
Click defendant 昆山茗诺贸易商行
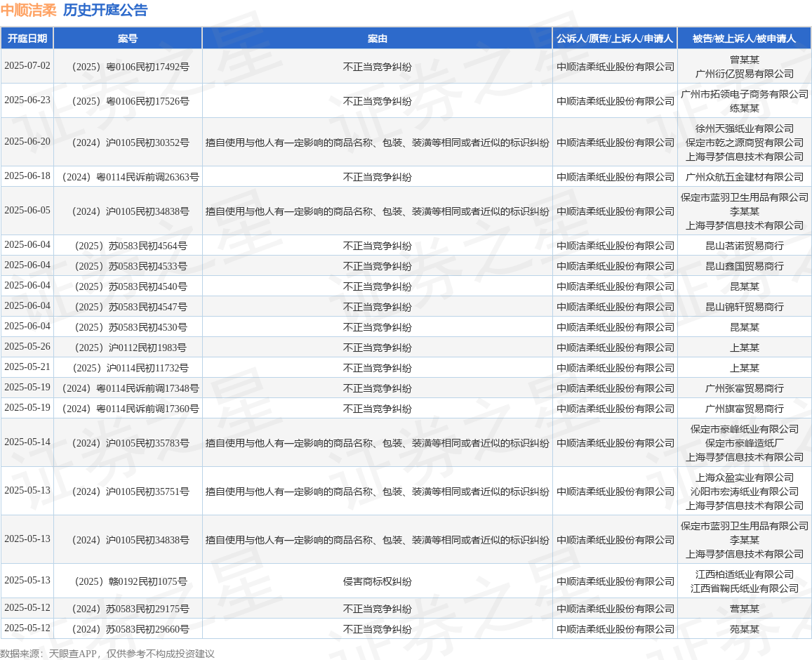[x=744, y=246]
